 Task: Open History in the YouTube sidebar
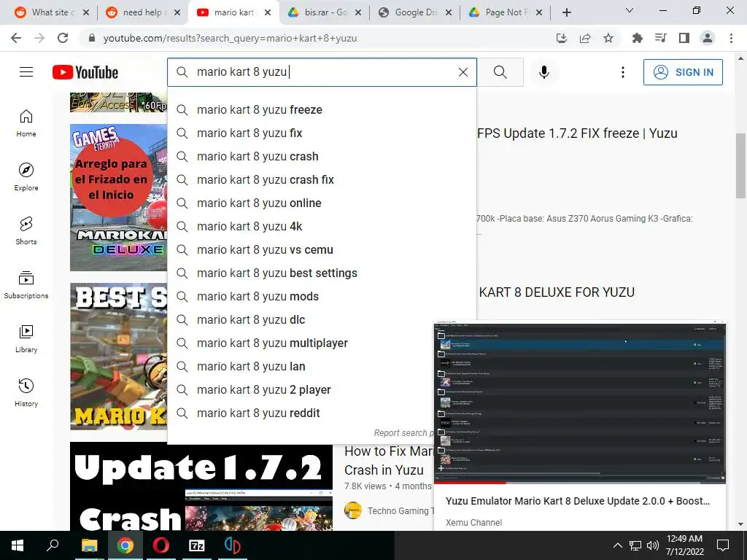click(x=26, y=392)
